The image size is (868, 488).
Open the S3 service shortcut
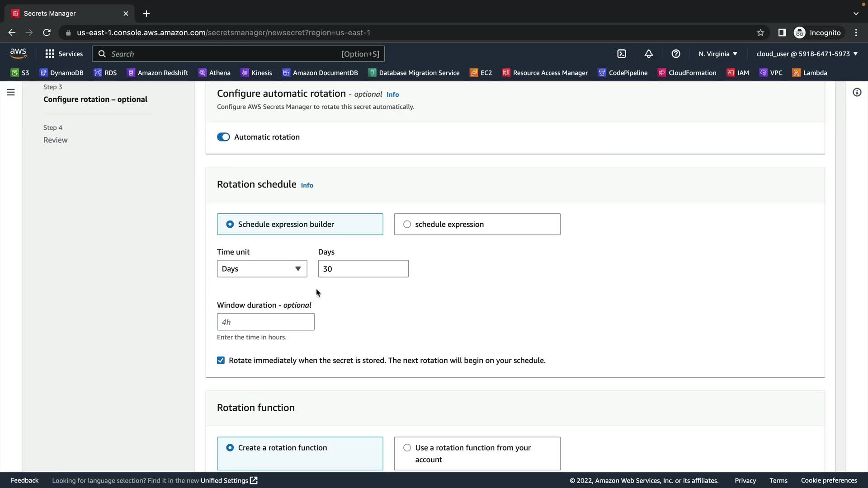pyautogui.click(x=20, y=73)
